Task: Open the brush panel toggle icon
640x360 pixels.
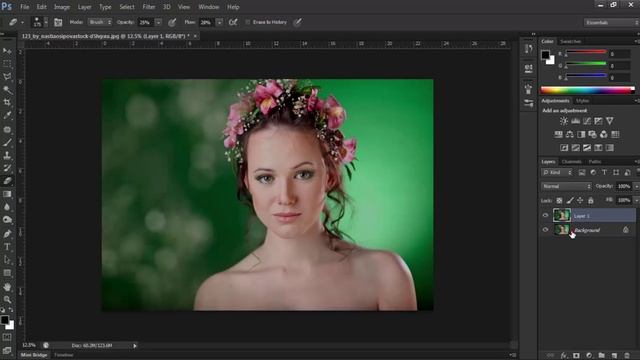Action: [58, 22]
